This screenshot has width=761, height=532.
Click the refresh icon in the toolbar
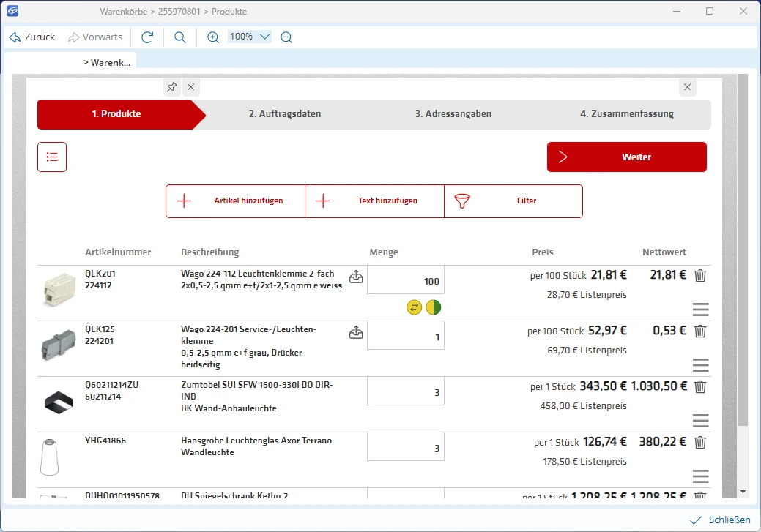[147, 37]
